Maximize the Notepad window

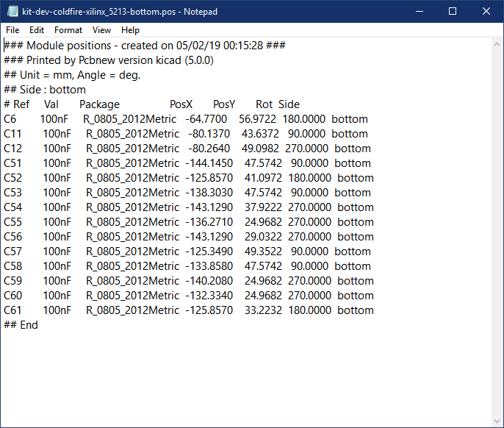[453, 11]
